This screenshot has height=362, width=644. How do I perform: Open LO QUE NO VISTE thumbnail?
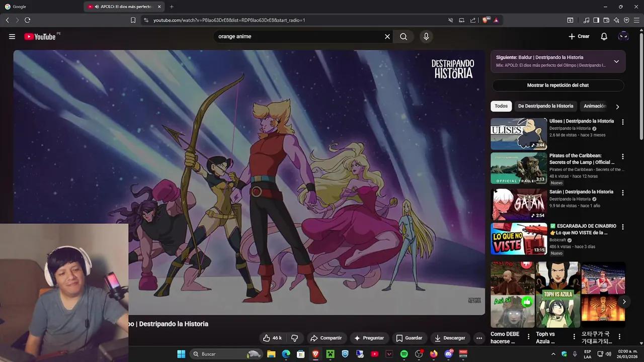(x=519, y=239)
